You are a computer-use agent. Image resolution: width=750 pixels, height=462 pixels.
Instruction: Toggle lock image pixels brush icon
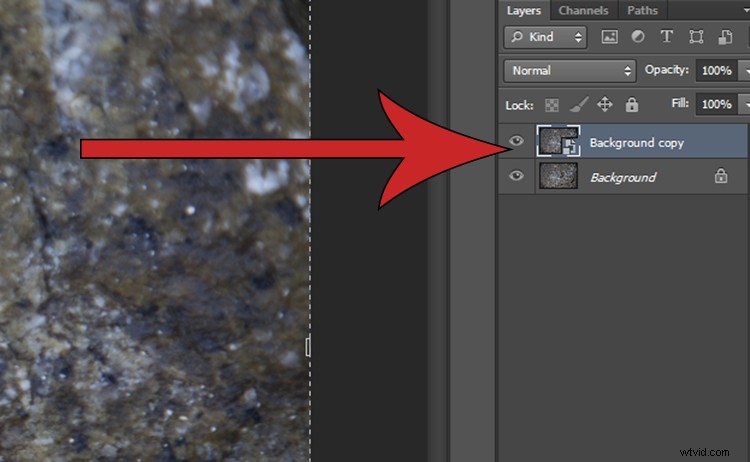[579, 104]
